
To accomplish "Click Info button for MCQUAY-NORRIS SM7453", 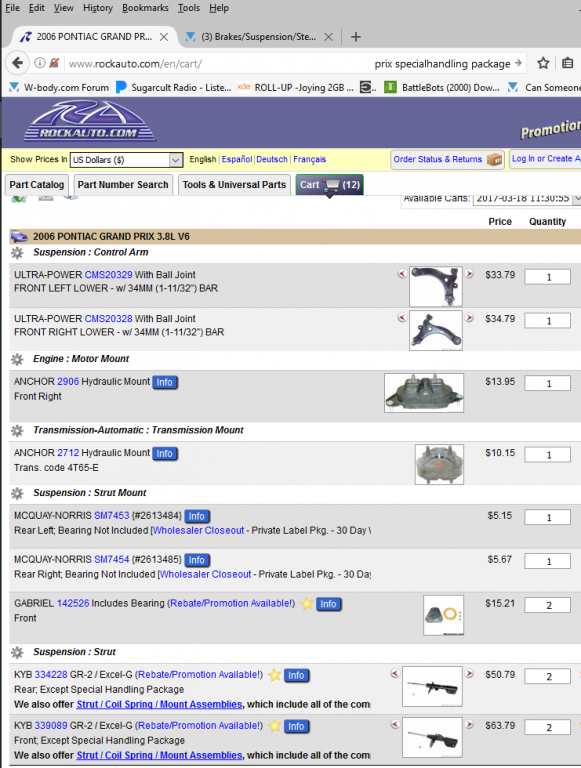I will 197,516.
